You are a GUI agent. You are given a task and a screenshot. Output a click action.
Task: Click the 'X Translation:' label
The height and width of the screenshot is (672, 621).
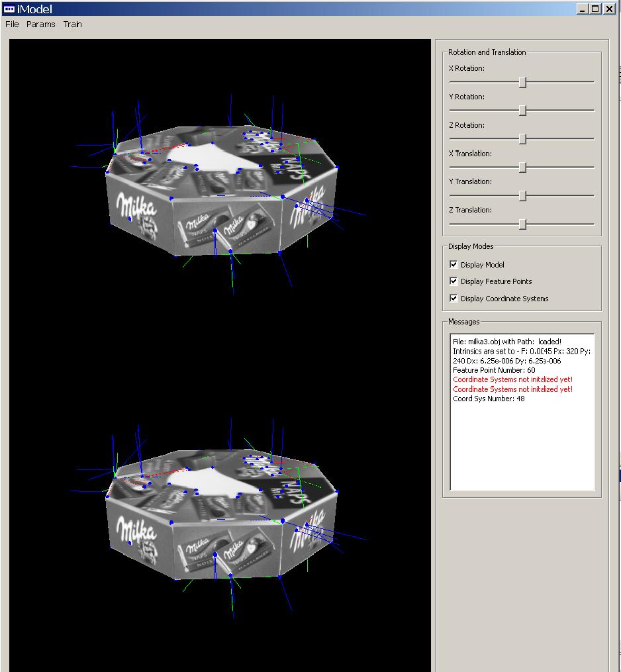pos(471,154)
